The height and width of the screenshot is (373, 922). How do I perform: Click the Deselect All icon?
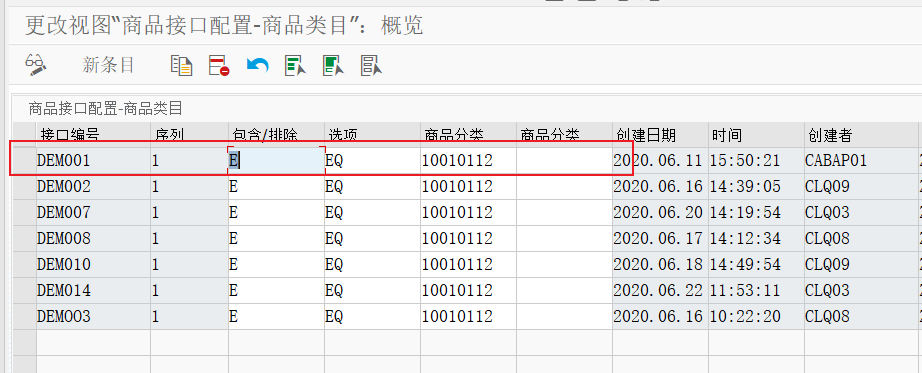click(x=371, y=65)
